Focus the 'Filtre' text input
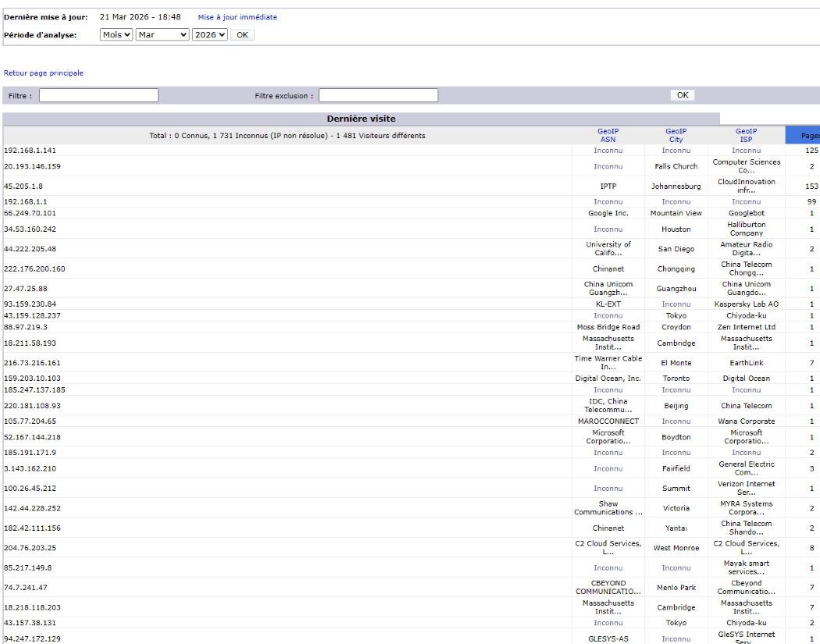The image size is (820, 644). 98,95
